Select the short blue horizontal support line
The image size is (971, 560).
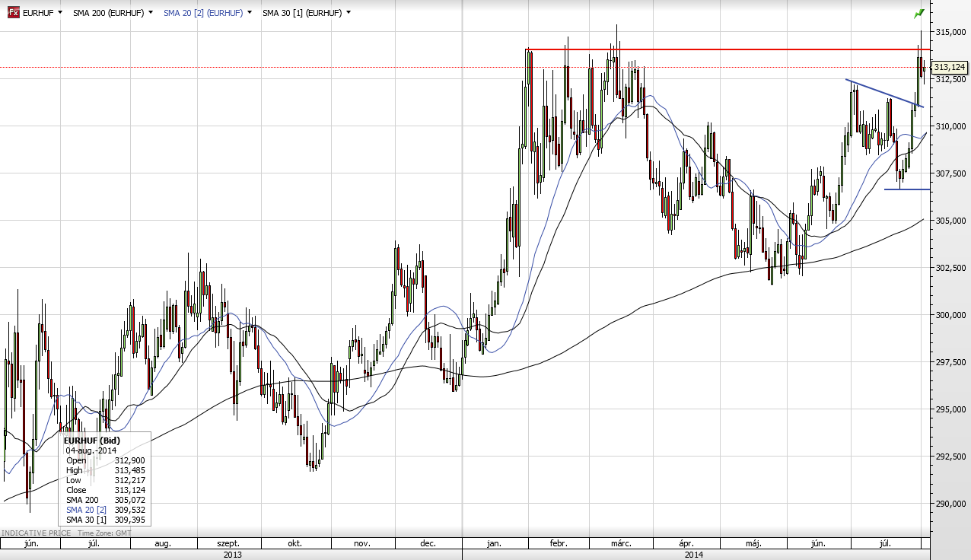(906, 189)
